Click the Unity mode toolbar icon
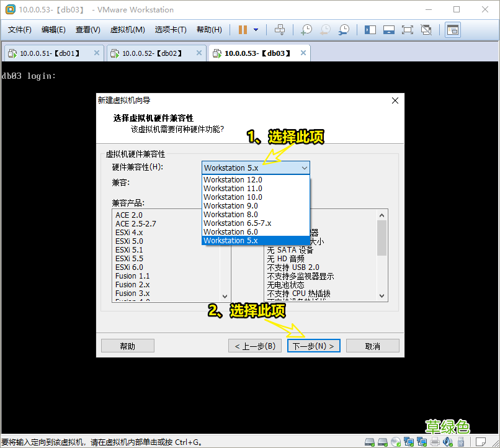Screen dimensions: 500x448 click(426, 30)
